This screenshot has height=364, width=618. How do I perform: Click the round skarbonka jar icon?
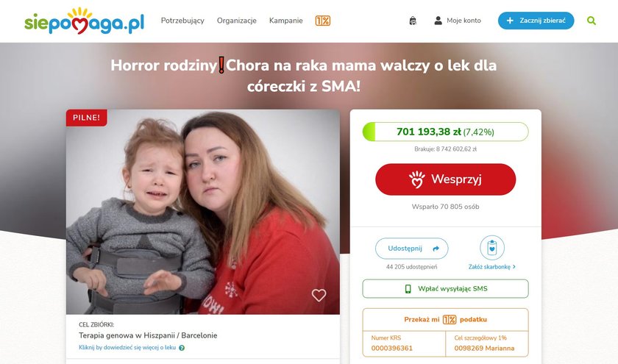492,248
